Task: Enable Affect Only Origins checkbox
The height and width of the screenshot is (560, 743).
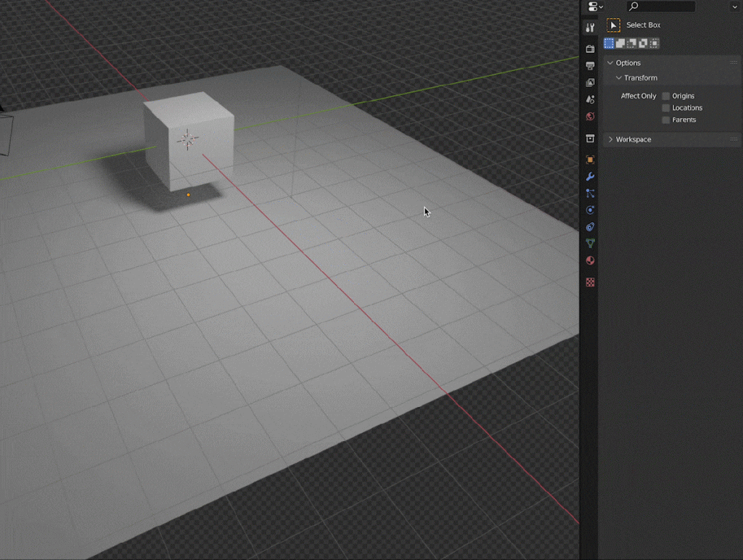Action: (x=666, y=96)
